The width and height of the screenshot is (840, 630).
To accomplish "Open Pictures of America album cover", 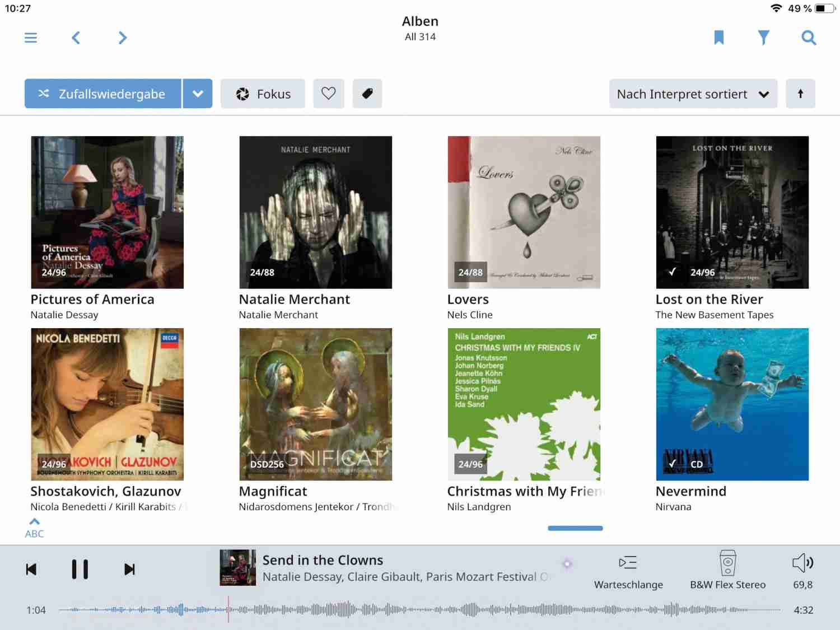I will 107,212.
